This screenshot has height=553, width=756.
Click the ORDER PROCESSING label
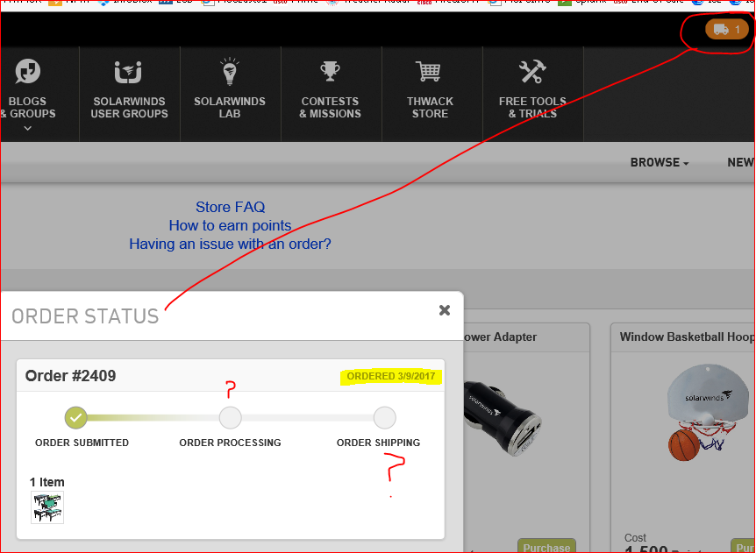(230, 443)
